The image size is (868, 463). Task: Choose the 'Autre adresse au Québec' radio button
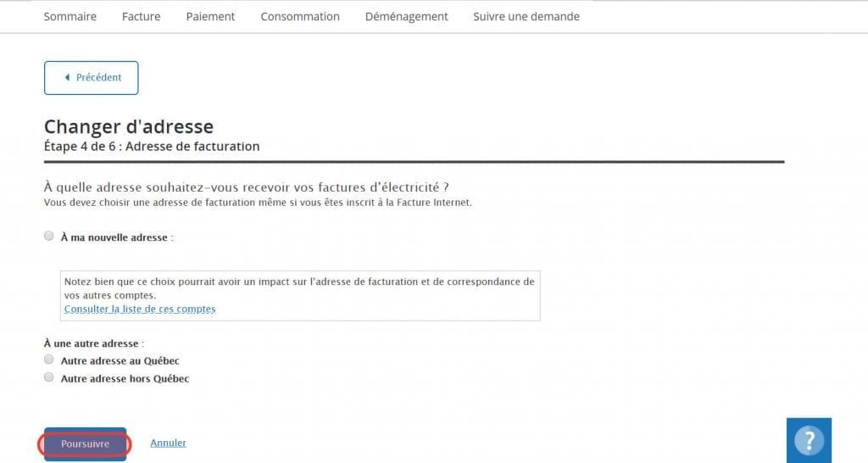coord(48,360)
